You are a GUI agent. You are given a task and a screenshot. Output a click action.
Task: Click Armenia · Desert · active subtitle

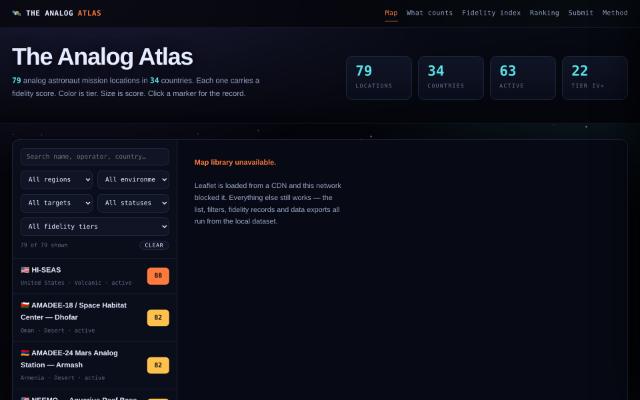(x=63, y=378)
